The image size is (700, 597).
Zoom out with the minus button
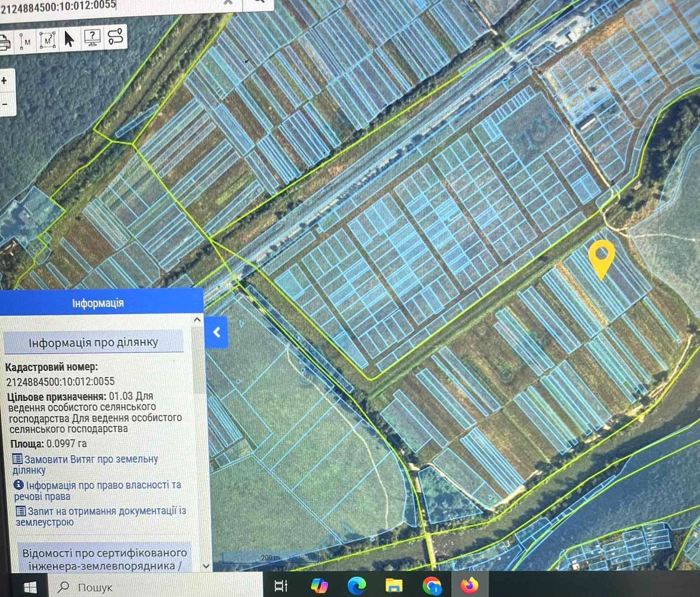pyautogui.click(x=4, y=104)
